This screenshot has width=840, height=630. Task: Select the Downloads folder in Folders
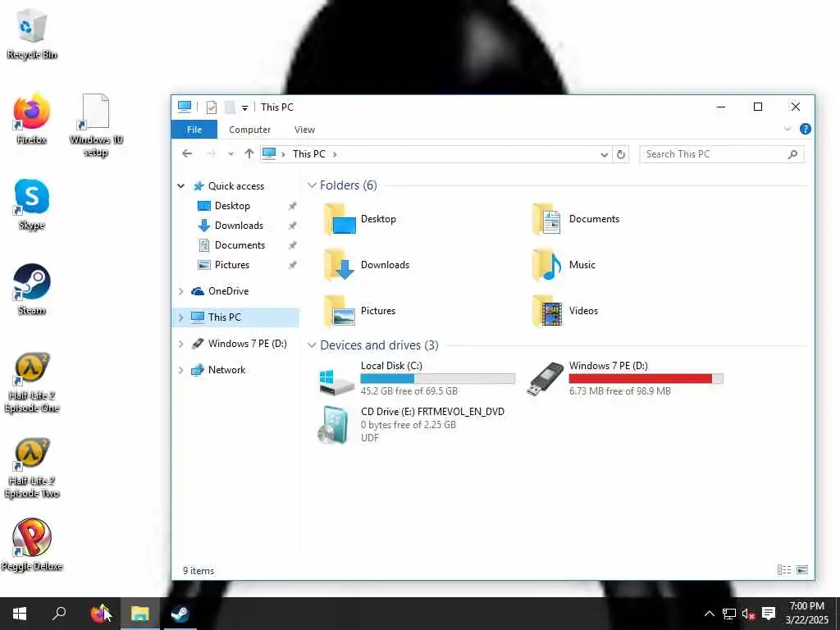point(367,265)
